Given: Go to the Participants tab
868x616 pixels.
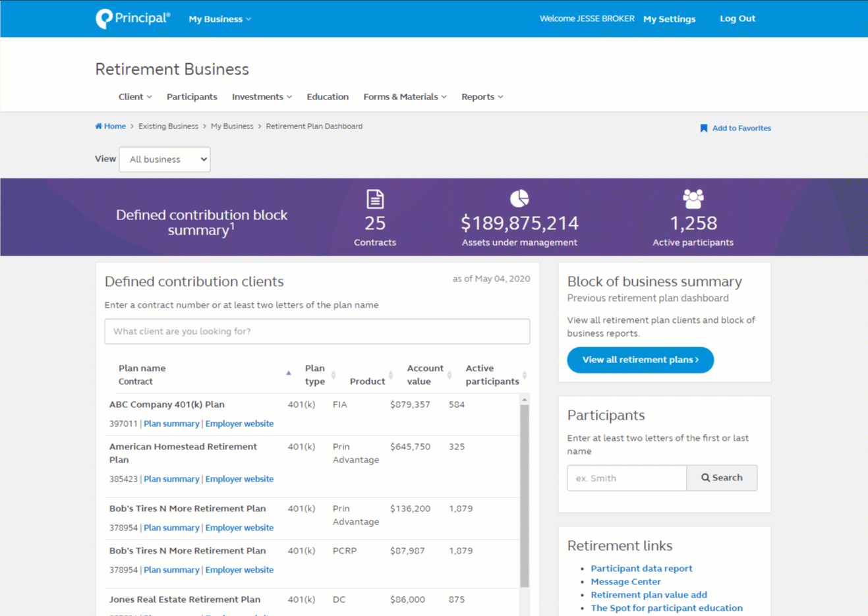Looking at the screenshot, I should tap(192, 97).
